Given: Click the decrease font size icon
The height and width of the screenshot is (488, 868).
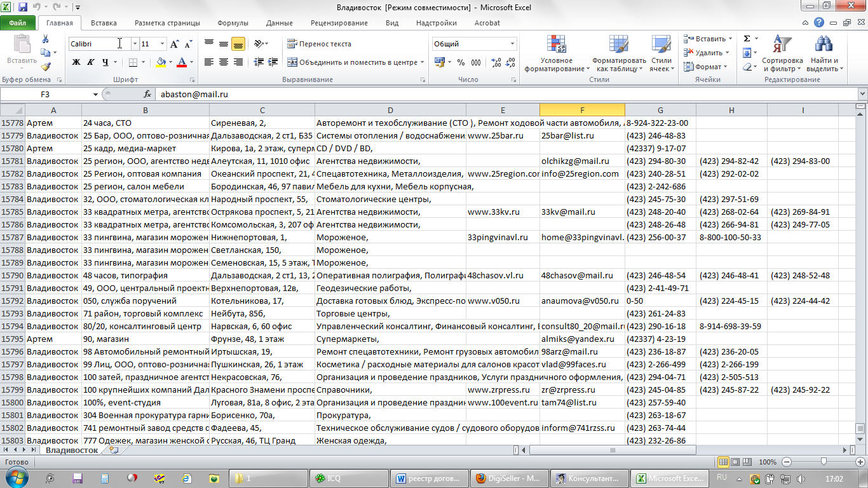Looking at the screenshot, I should tap(188, 44).
